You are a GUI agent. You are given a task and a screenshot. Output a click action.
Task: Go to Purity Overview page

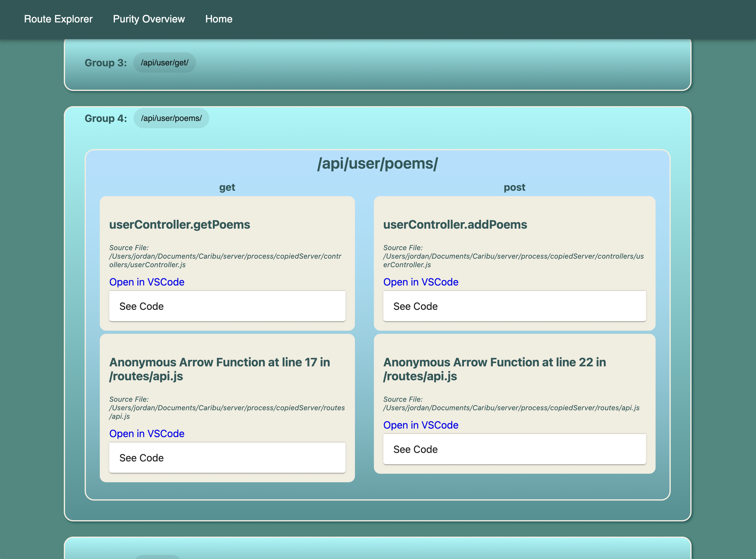(x=149, y=19)
